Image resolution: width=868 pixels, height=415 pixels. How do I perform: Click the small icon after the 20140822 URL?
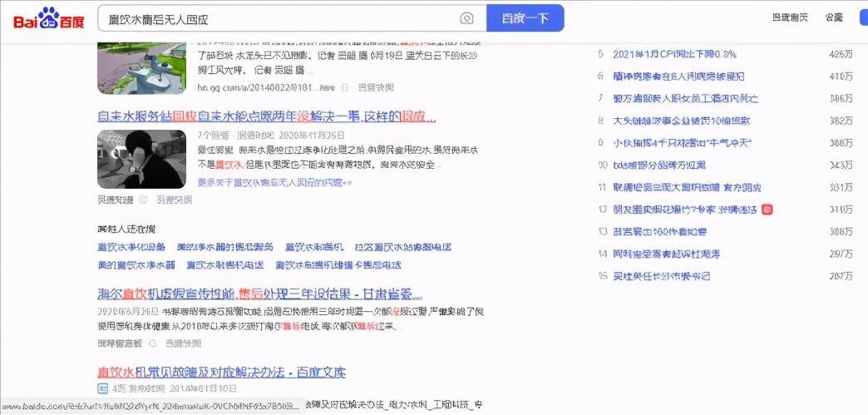click(345, 87)
